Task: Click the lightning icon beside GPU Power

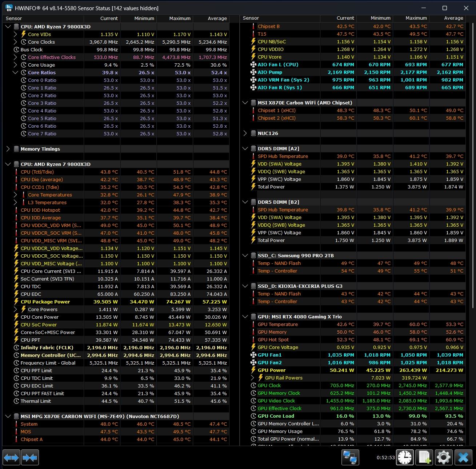Action: pos(253,370)
